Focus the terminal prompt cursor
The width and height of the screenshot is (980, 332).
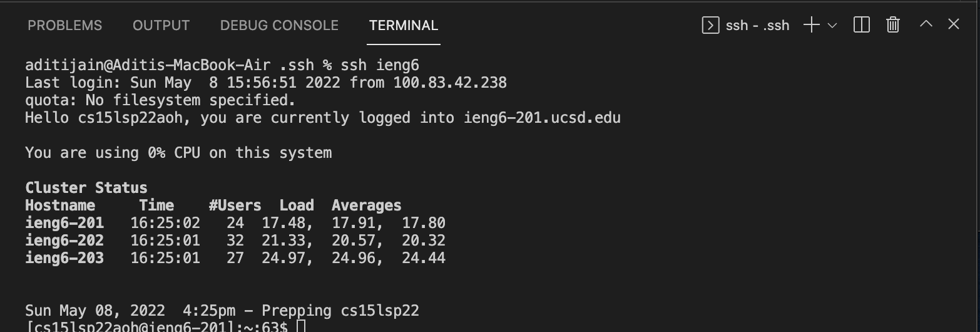301,326
